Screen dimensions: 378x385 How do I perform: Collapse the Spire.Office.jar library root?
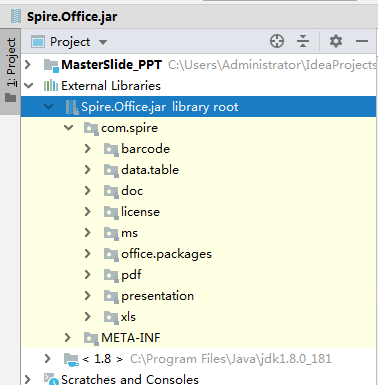[x=49, y=107]
